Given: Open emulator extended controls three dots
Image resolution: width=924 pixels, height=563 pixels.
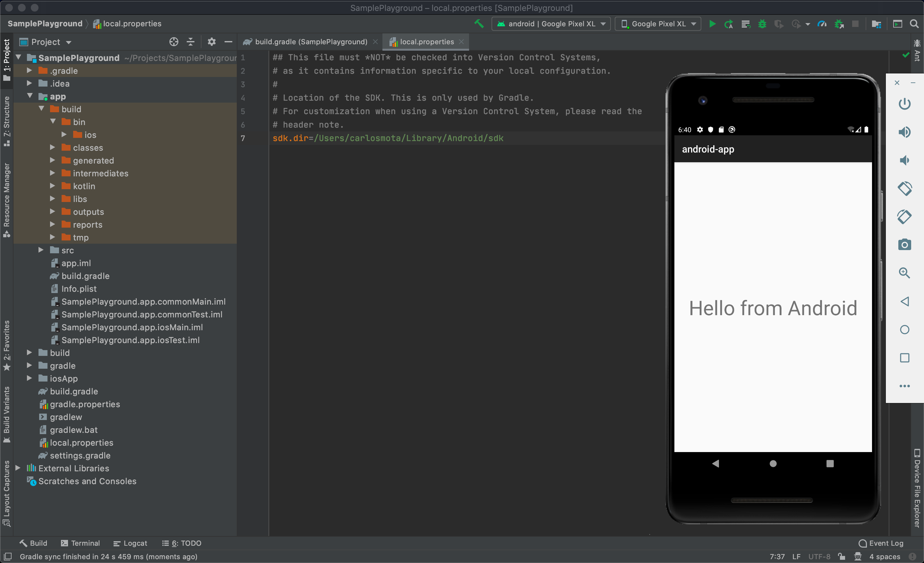Looking at the screenshot, I should (904, 386).
